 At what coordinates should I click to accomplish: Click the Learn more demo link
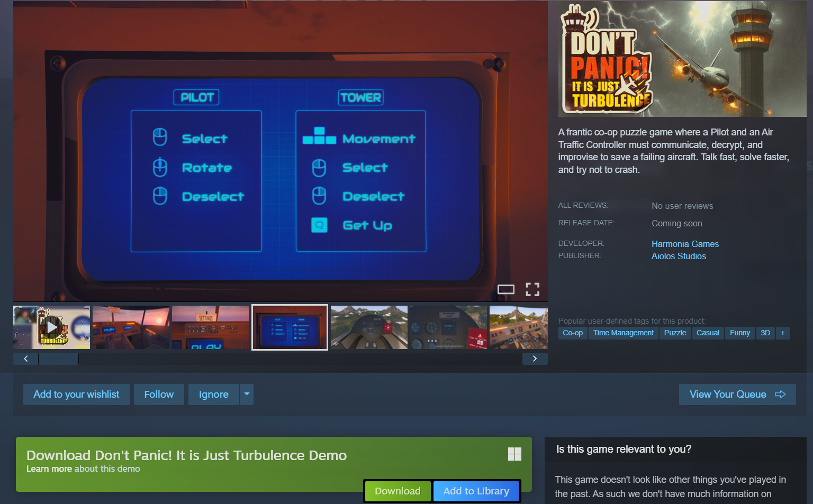pyautogui.click(x=49, y=469)
